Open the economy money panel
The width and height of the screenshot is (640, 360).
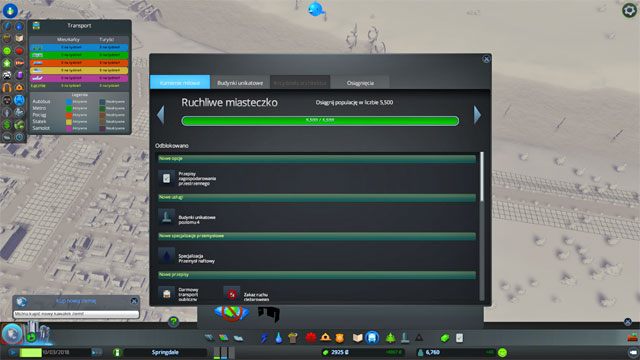click(x=445, y=338)
